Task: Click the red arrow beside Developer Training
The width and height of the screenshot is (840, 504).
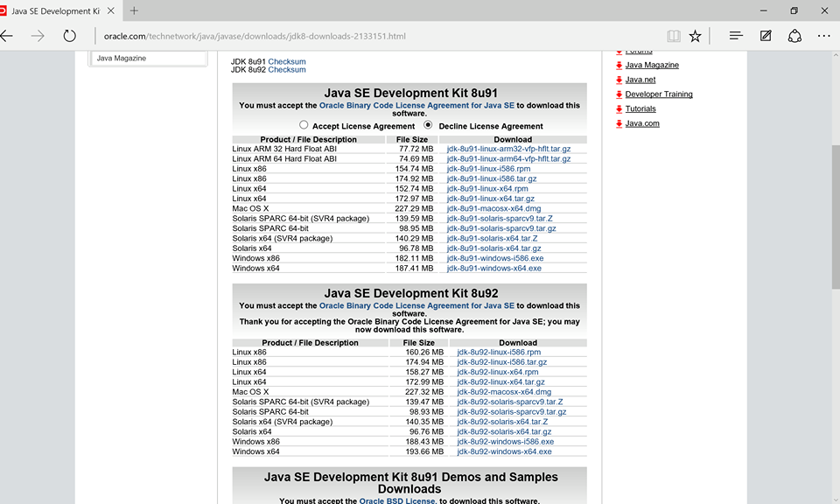Action: pos(619,94)
